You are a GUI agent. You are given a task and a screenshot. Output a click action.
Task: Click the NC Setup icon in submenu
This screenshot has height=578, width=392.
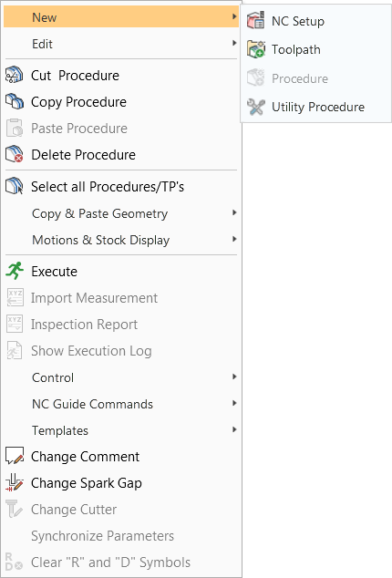(x=255, y=20)
